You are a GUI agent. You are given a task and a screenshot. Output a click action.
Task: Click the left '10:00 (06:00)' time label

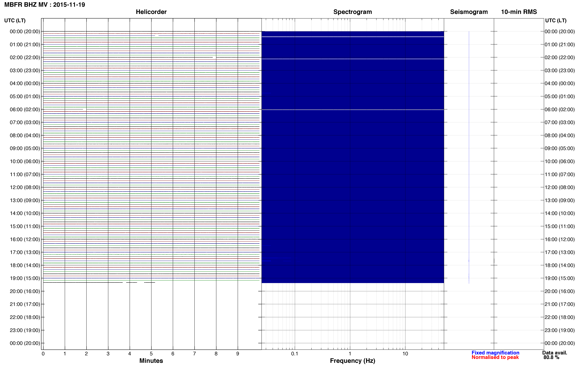25,161
